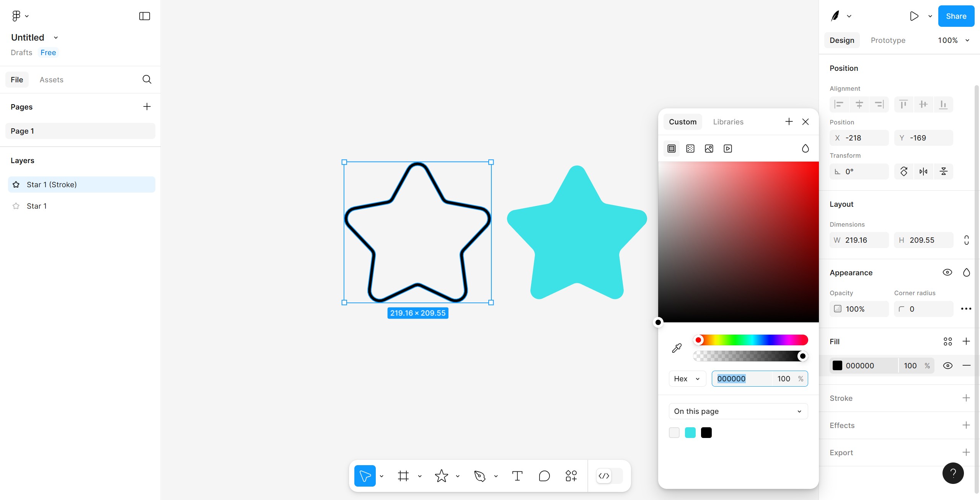Expand the On this page dropdown

coord(738,411)
